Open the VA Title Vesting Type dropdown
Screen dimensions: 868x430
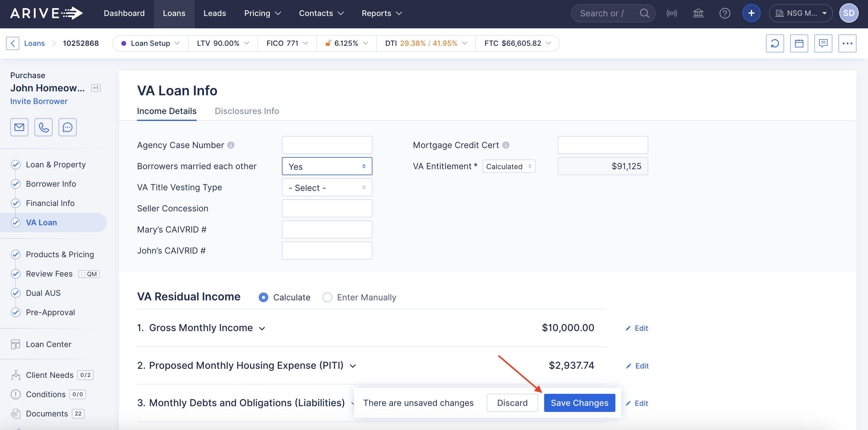327,188
